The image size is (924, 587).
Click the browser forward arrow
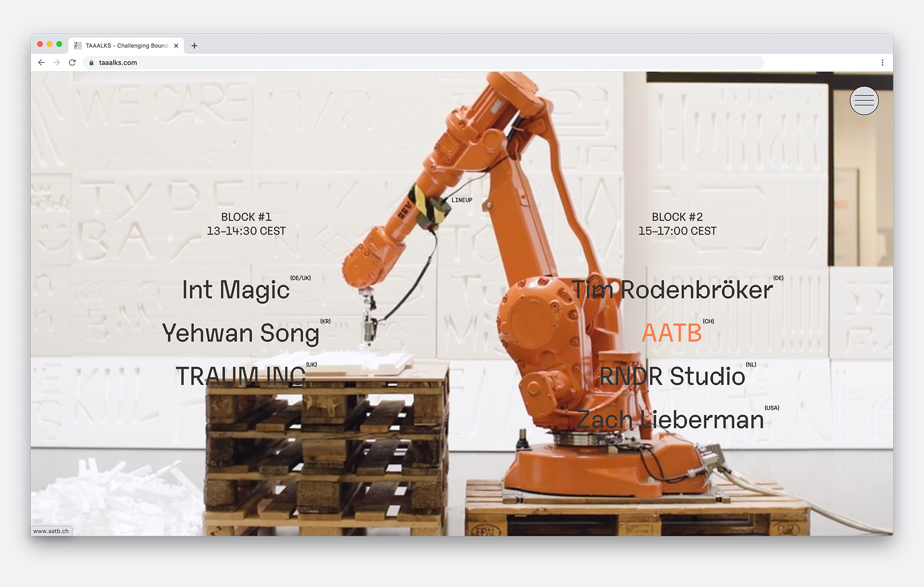pyautogui.click(x=57, y=63)
